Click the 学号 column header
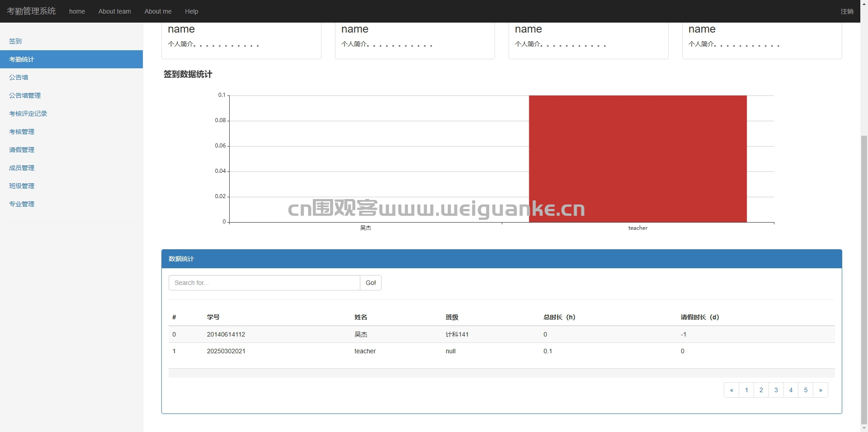Viewport: 868px width, 432px height. 213,317
